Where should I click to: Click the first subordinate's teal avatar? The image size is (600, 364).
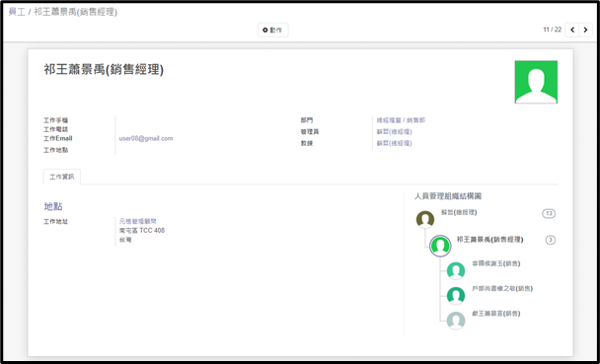point(456,270)
